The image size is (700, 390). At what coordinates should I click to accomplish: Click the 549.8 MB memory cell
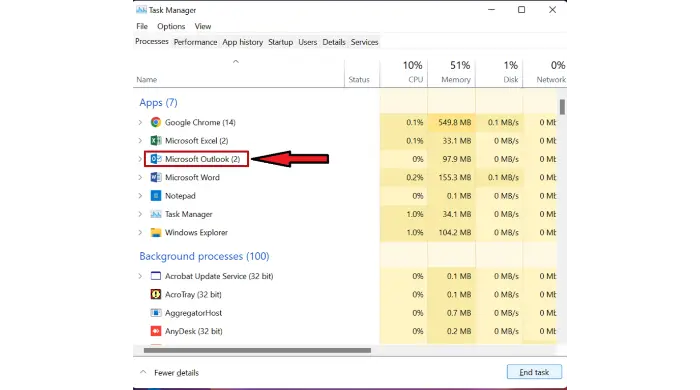pyautogui.click(x=451, y=122)
